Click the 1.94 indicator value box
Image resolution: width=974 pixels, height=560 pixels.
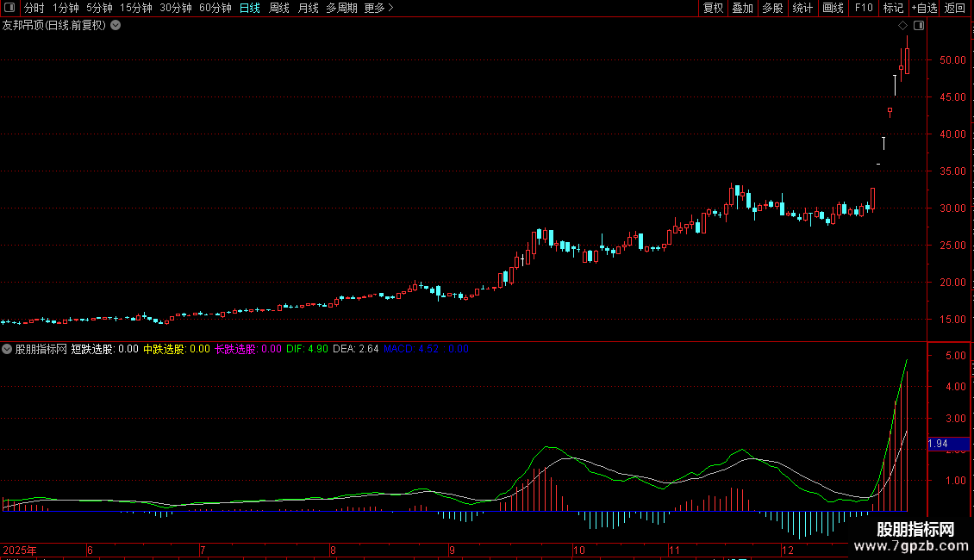948,444
